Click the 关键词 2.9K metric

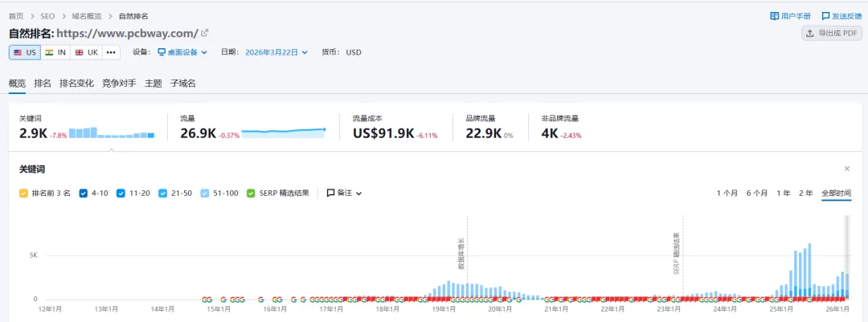click(x=33, y=133)
